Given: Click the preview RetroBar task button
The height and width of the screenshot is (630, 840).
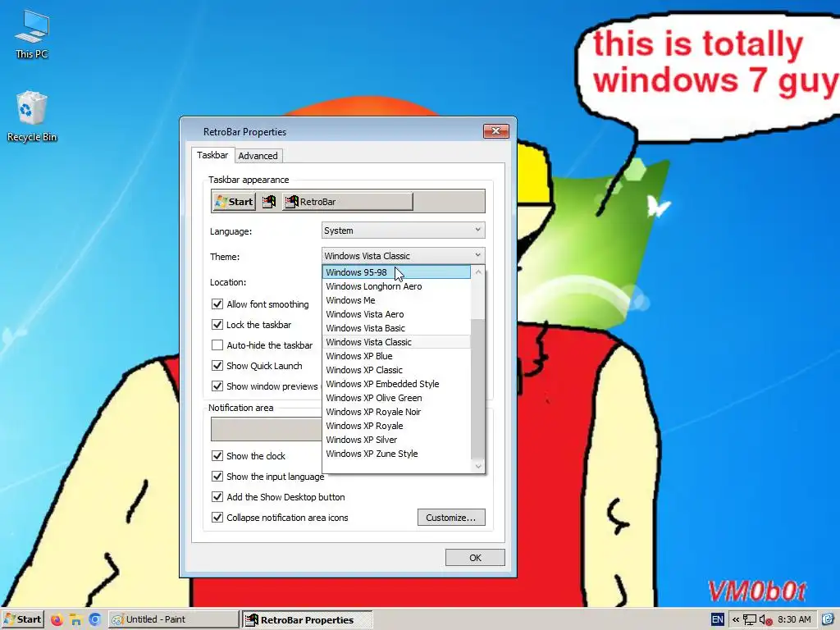Looking at the screenshot, I should [348, 202].
